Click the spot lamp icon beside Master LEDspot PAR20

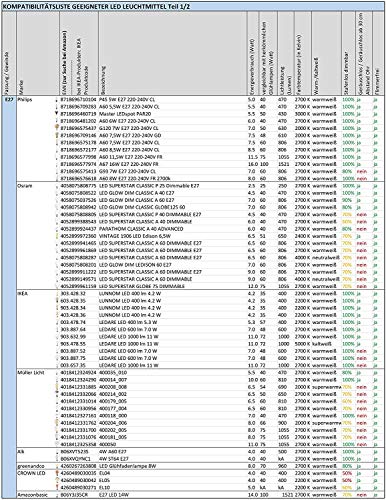56,114
